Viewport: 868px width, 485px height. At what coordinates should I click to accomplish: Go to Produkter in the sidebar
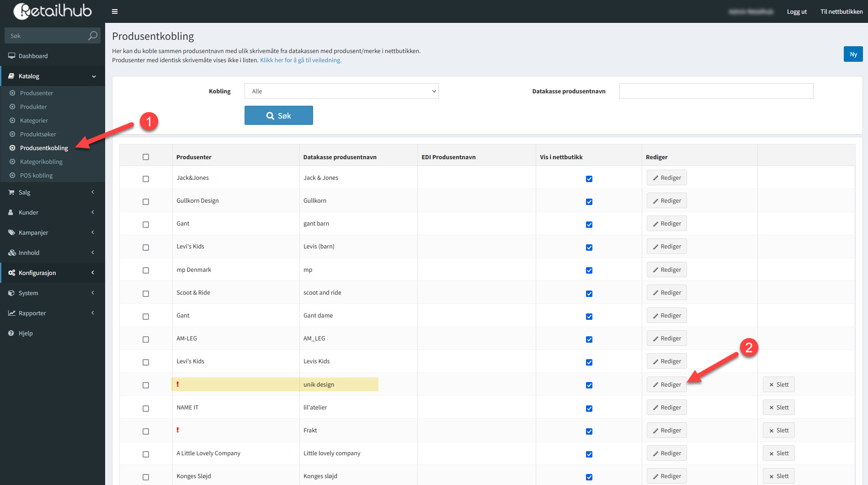tap(33, 107)
